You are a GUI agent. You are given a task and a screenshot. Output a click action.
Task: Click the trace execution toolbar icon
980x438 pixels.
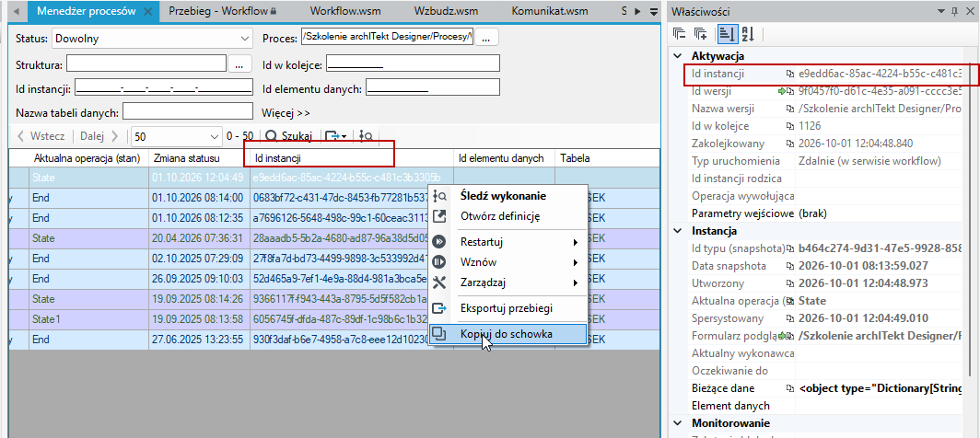click(367, 136)
